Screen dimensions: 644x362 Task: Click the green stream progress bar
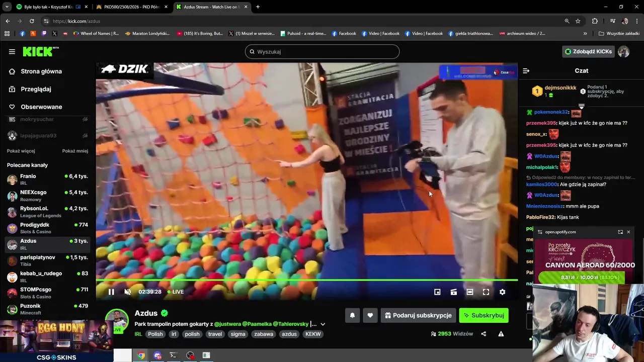pyautogui.click(x=307, y=280)
